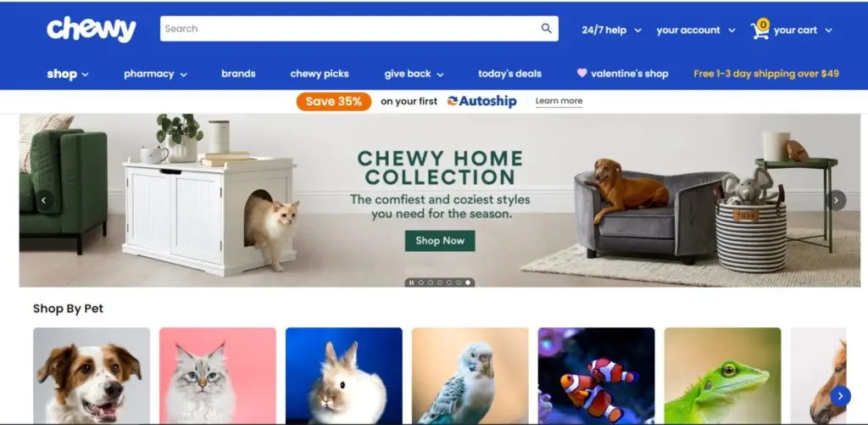
Task: Click the Autoship logo
Action: coord(481,102)
